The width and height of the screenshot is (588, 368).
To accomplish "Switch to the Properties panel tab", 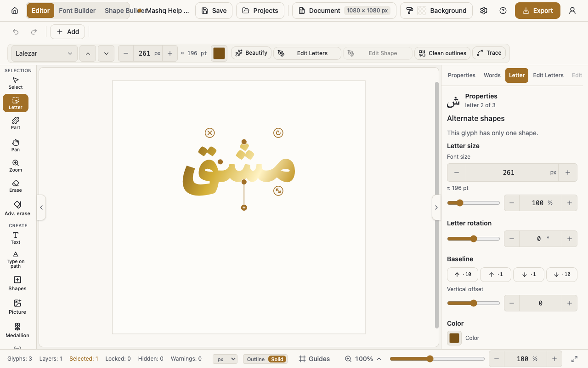I will (x=462, y=75).
